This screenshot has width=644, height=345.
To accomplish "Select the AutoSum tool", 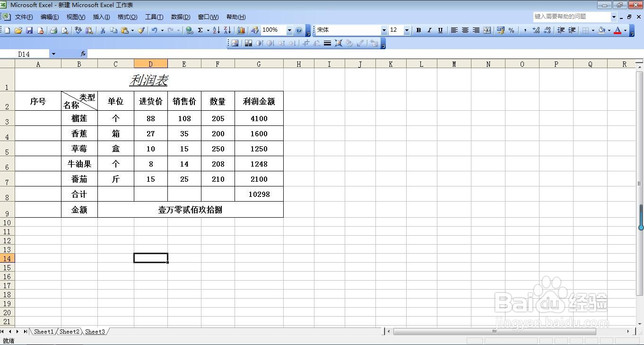I will (x=201, y=30).
